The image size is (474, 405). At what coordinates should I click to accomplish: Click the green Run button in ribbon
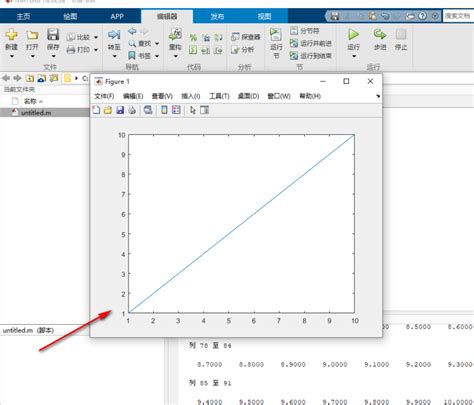[353, 34]
